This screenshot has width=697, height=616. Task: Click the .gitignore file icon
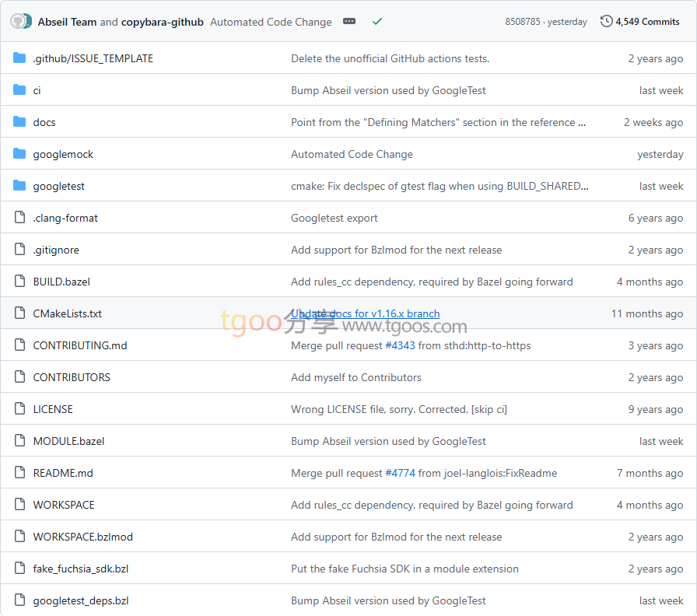coord(20,250)
